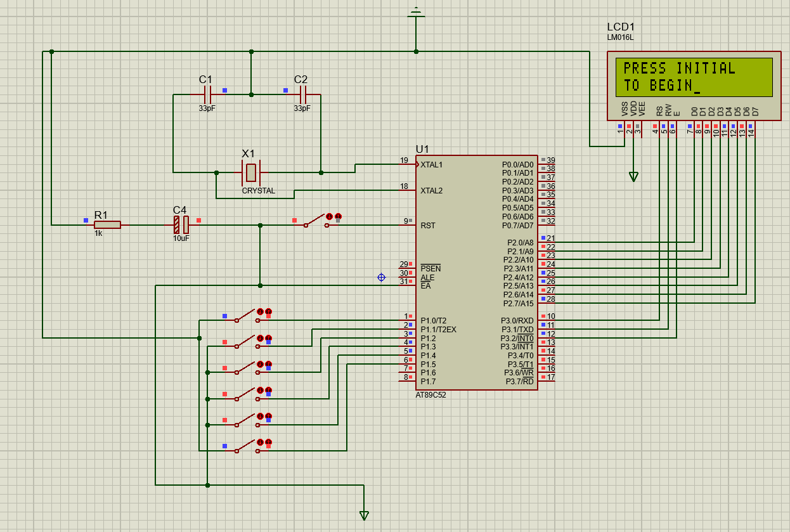Select the X1 crystal symbol

tap(251, 172)
